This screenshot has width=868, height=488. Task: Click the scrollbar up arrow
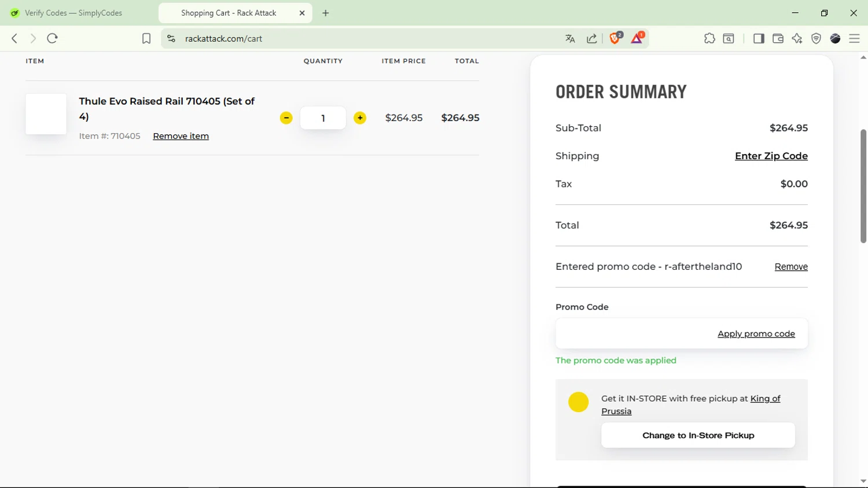coord(863,57)
